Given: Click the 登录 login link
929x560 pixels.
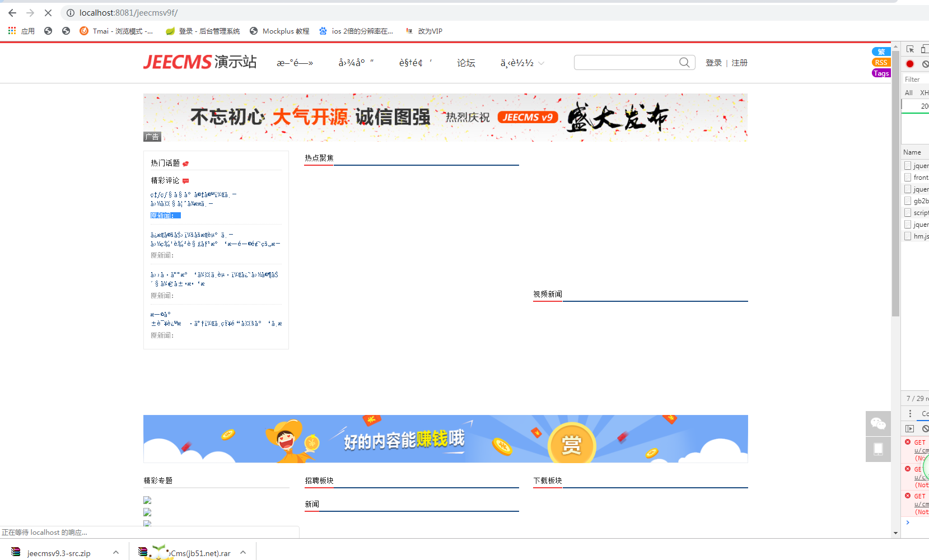Looking at the screenshot, I should (713, 63).
